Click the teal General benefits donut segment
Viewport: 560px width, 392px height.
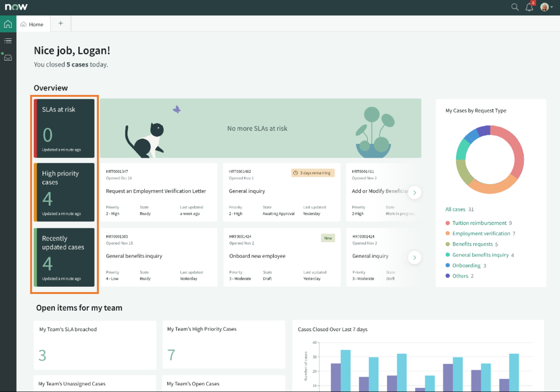pos(462,150)
